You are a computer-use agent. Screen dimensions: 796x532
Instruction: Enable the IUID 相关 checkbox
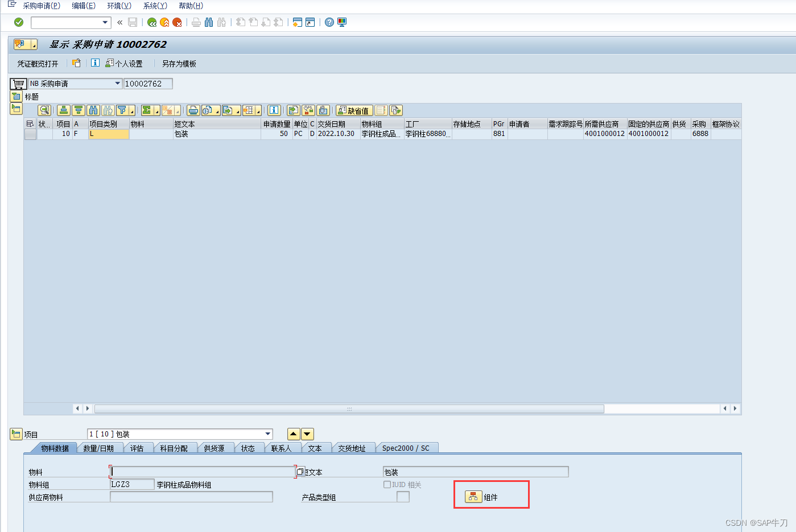click(386, 484)
